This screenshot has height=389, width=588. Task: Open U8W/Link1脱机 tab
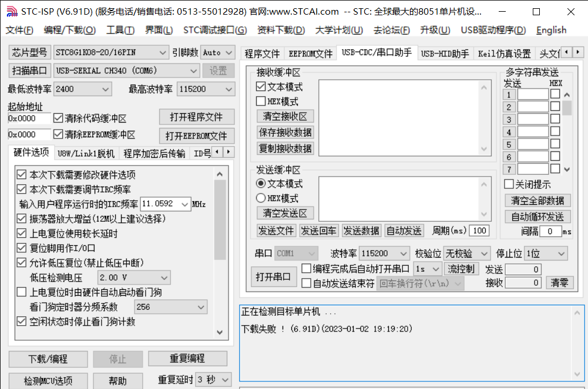click(x=86, y=154)
